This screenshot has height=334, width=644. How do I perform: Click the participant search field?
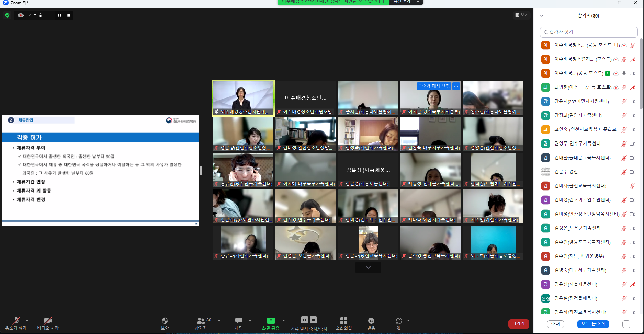click(x=589, y=32)
